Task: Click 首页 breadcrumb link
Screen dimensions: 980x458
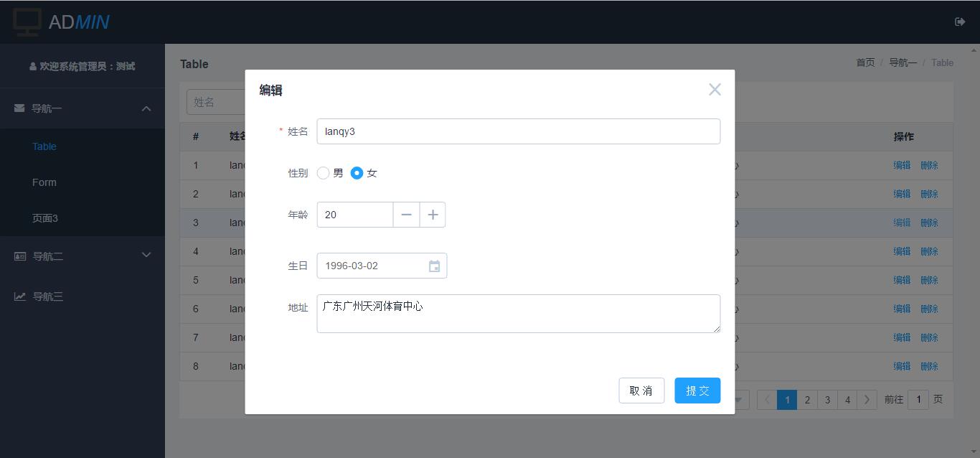Action: 865,62
